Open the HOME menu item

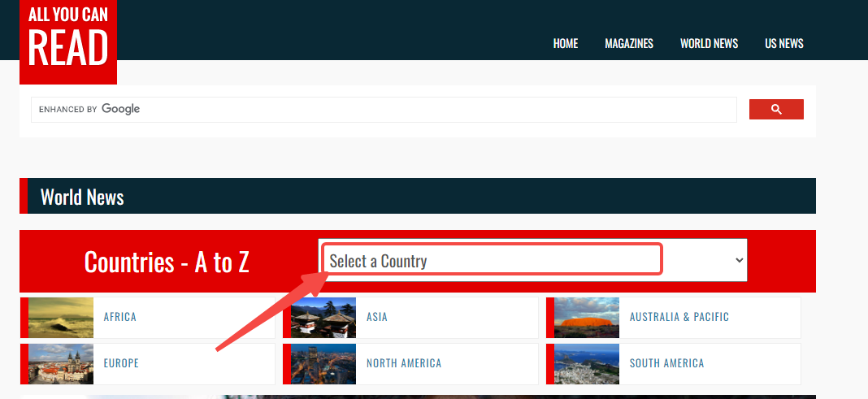pyautogui.click(x=565, y=44)
